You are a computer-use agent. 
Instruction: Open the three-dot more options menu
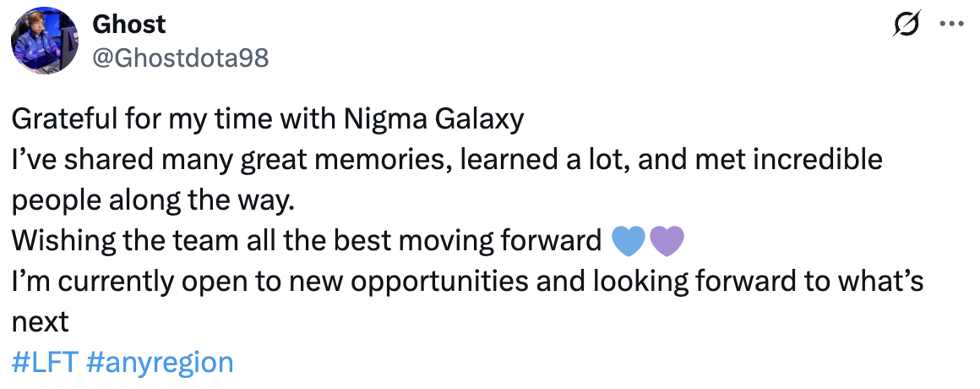[951, 26]
